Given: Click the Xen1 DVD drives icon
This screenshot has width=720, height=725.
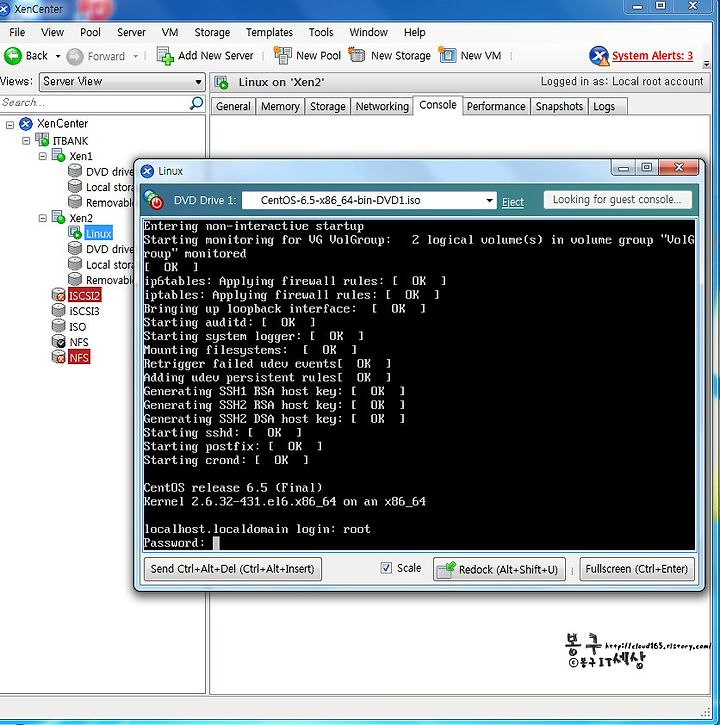Looking at the screenshot, I should coord(74,171).
